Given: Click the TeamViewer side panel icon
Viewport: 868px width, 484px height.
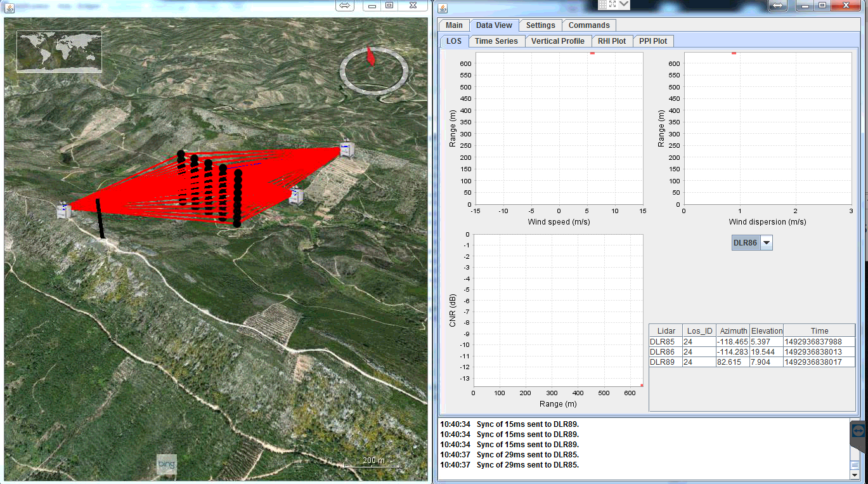Looking at the screenshot, I should [x=858, y=430].
